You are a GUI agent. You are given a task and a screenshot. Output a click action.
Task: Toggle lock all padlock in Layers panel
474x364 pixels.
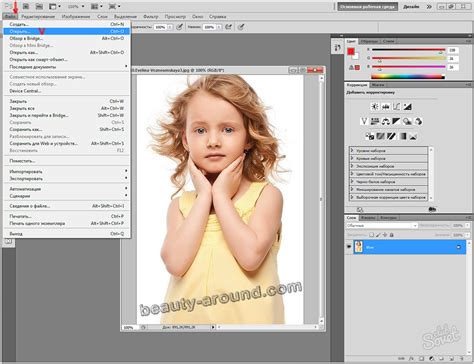392,235
